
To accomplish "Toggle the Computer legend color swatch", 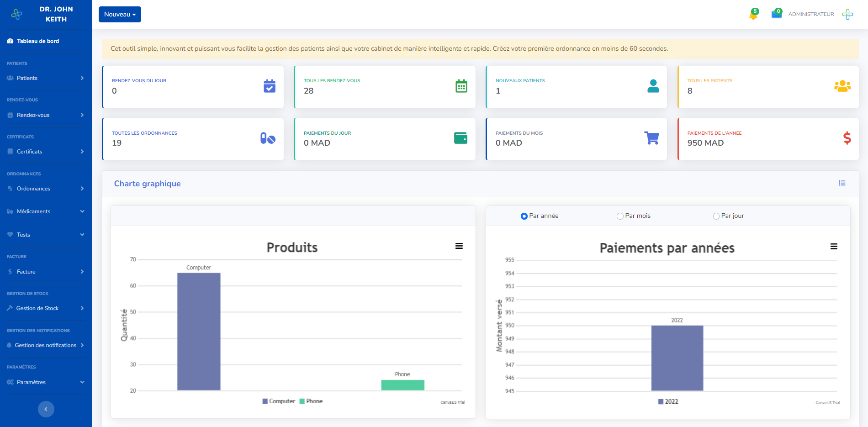I will pyautogui.click(x=265, y=401).
